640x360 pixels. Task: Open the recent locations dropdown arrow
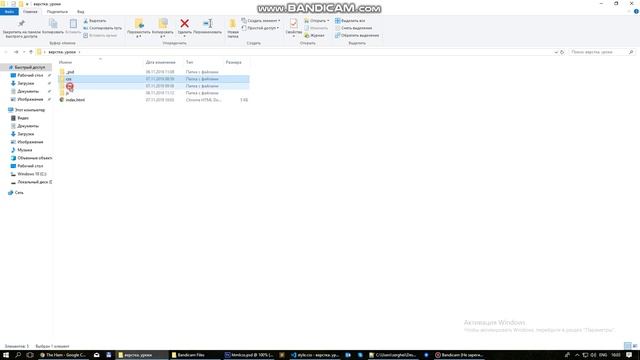point(24,52)
